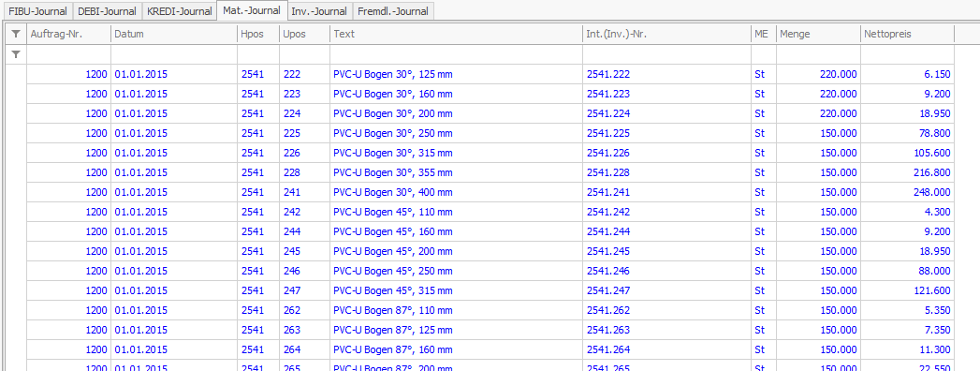Click inventory number 2541.263
Viewport: 980px width, 371px height.
(608, 330)
